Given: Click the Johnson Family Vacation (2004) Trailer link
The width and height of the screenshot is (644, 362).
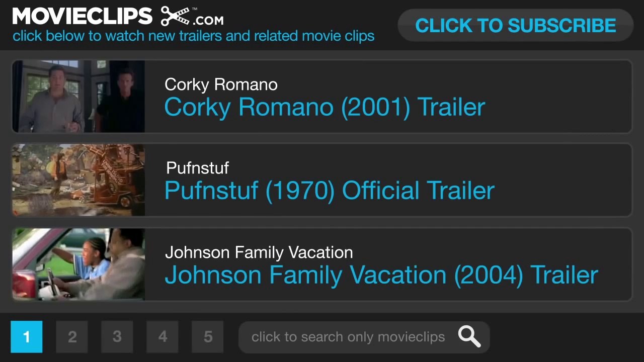Looking at the screenshot, I should pyautogui.click(x=381, y=275).
